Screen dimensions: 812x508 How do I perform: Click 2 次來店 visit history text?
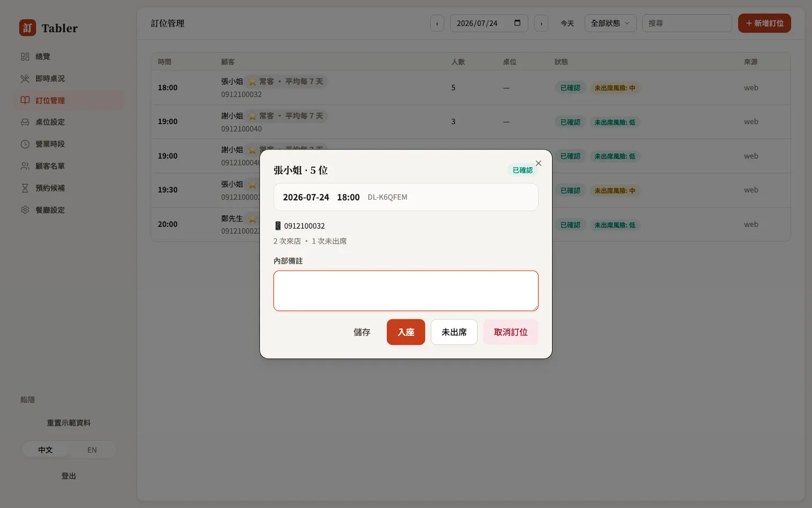coord(287,241)
